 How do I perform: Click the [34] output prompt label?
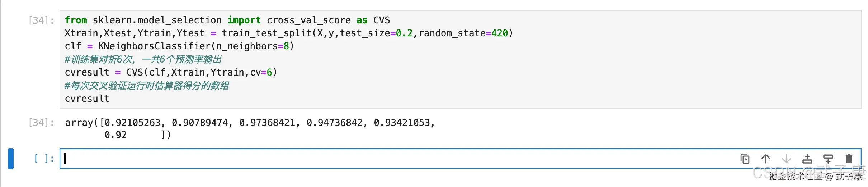click(41, 123)
